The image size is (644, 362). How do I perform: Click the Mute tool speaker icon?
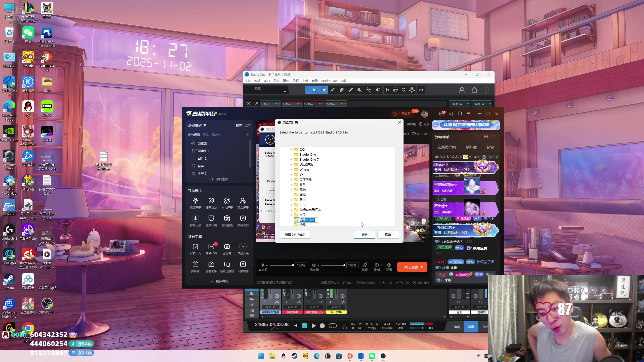(359, 90)
